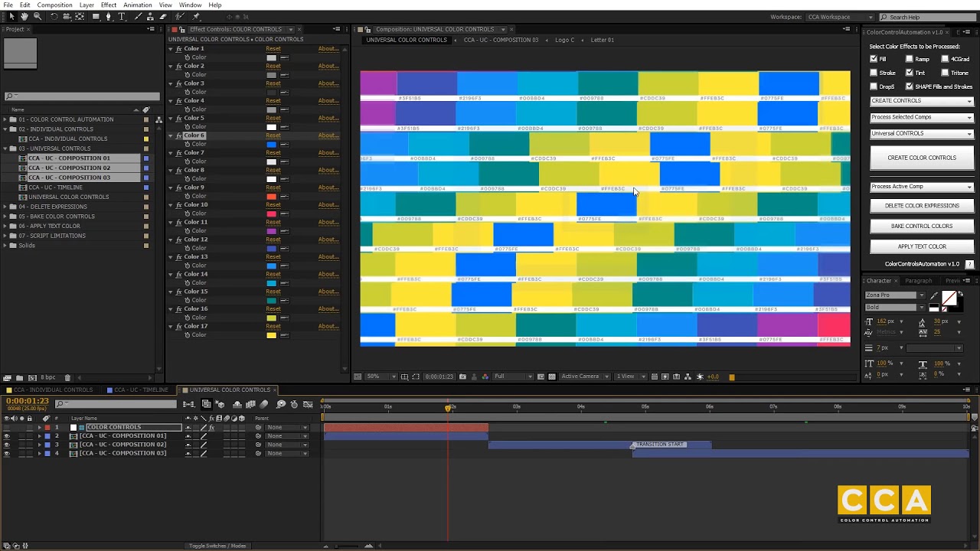The width and height of the screenshot is (980, 551).
Task: Click the CREATE COLOR CONTROLS button
Action: (x=922, y=158)
